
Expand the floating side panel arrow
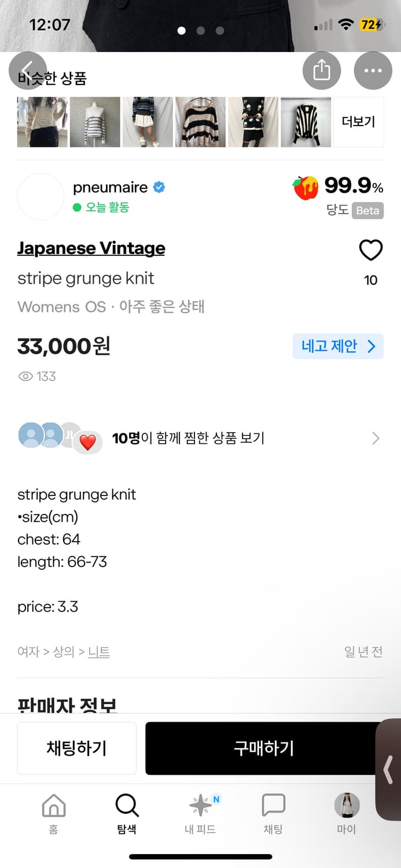(388, 770)
